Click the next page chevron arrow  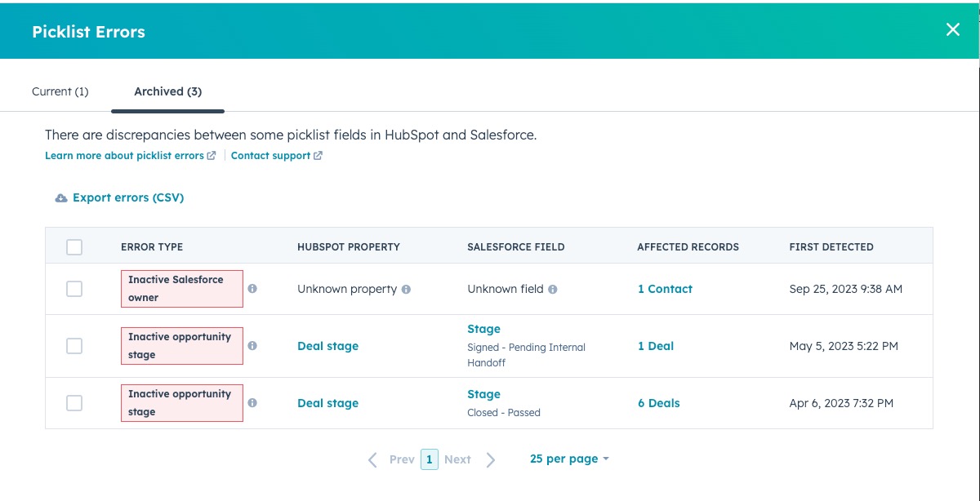(491, 459)
